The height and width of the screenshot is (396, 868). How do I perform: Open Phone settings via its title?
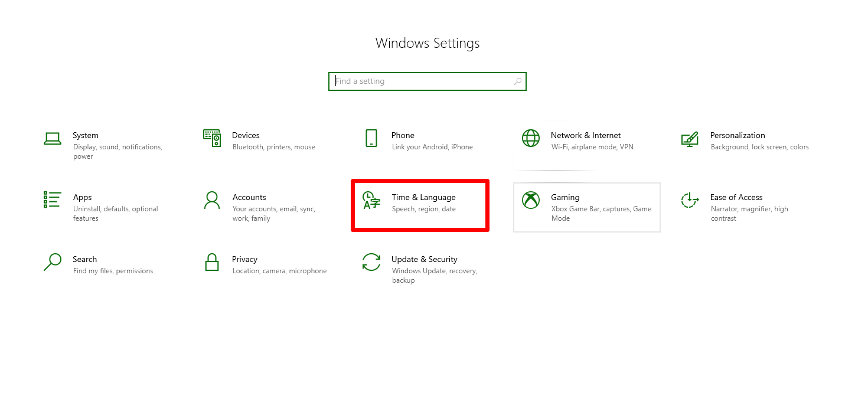403,135
